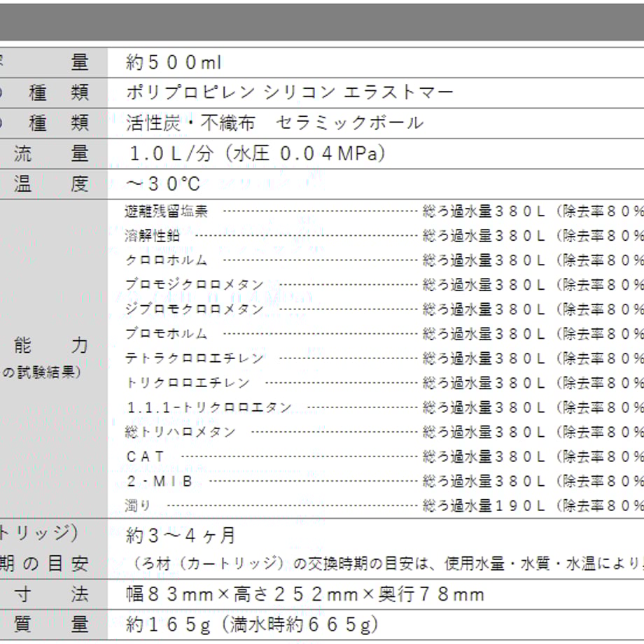Click the weight value 約165g (満水時約665g)

click(x=252, y=624)
